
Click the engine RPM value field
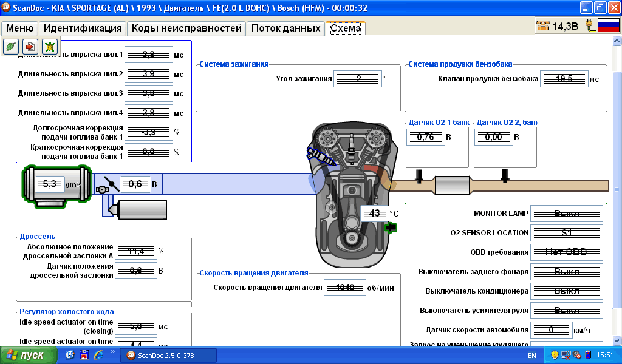pos(345,288)
